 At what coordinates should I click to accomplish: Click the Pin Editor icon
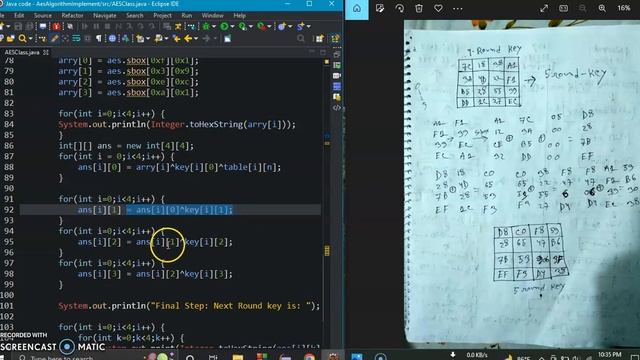pyautogui.click(x=228, y=38)
